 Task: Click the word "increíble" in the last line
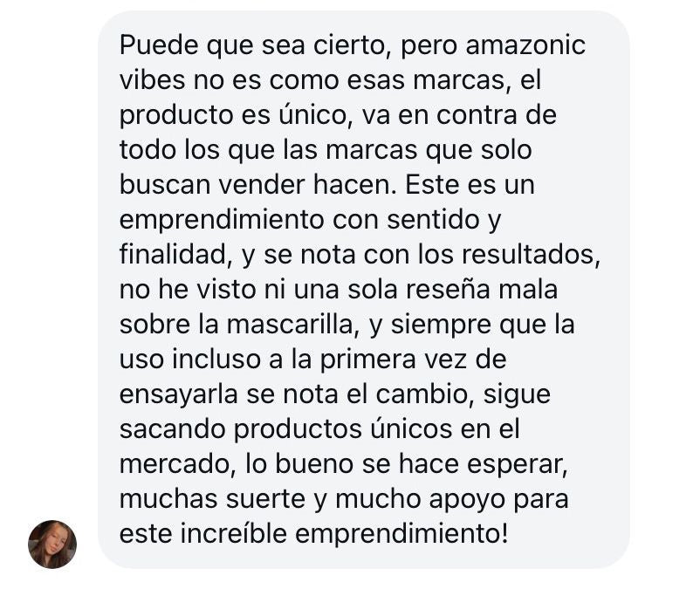pos(233,533)
